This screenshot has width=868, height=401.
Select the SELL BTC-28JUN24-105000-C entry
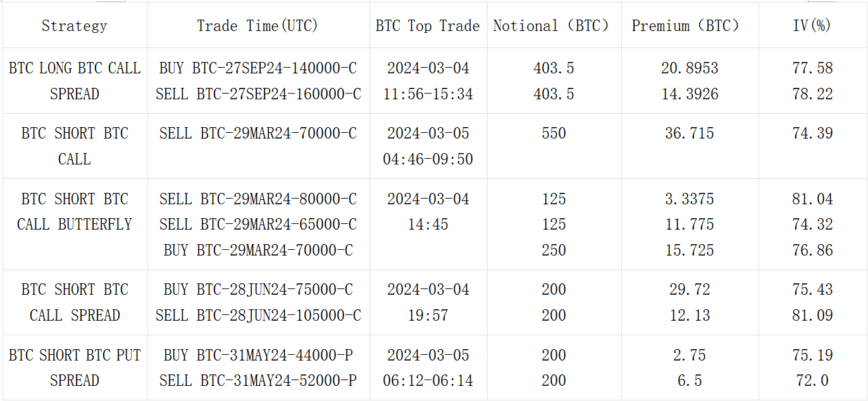point(258,316)
